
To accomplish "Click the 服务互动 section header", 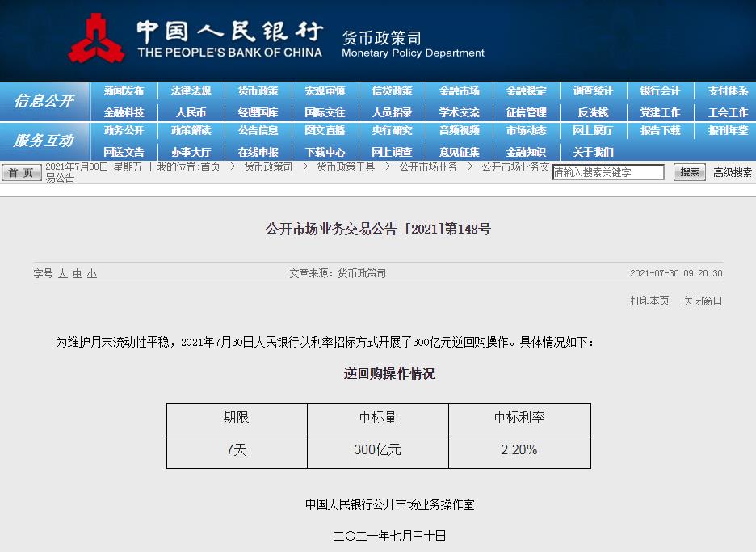I will 44,141.
